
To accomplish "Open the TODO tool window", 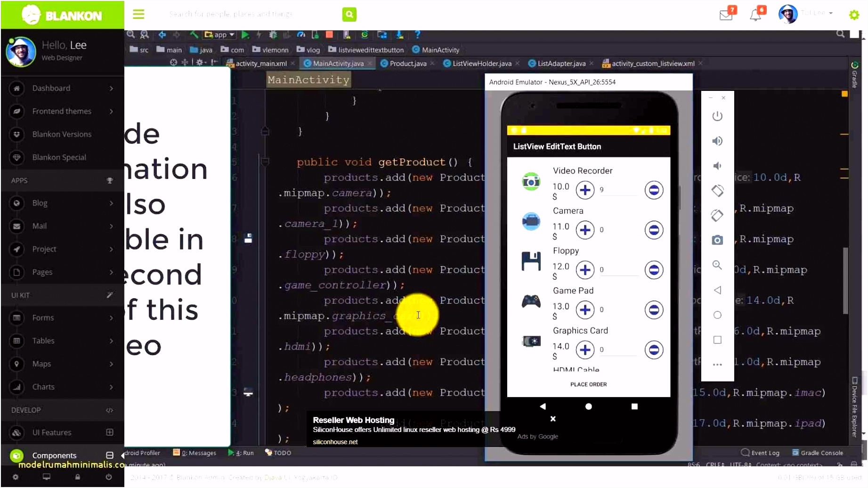I will (x=278, y=453).
